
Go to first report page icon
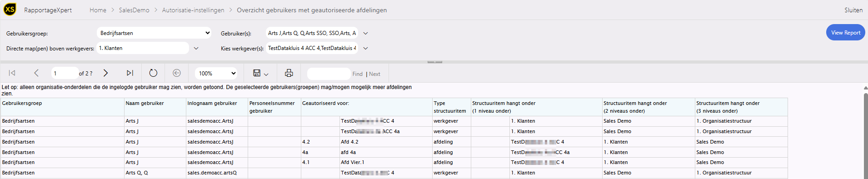click(12, 73)
